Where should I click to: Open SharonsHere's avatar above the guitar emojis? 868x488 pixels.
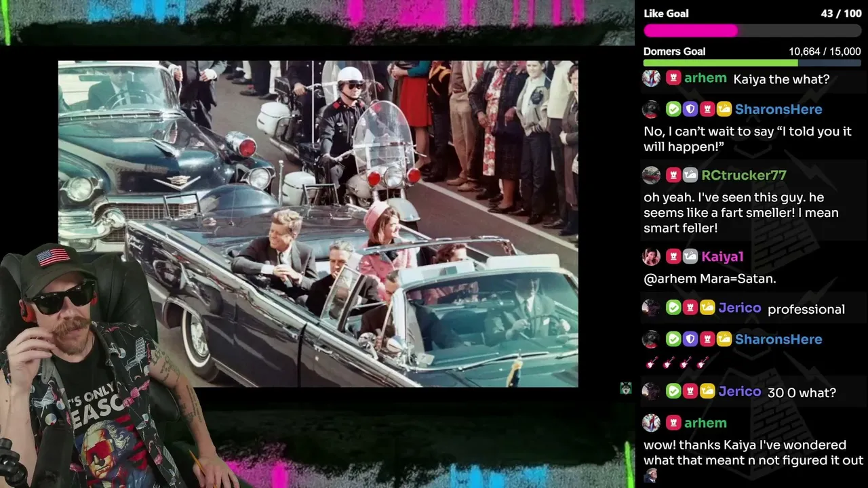651,339
